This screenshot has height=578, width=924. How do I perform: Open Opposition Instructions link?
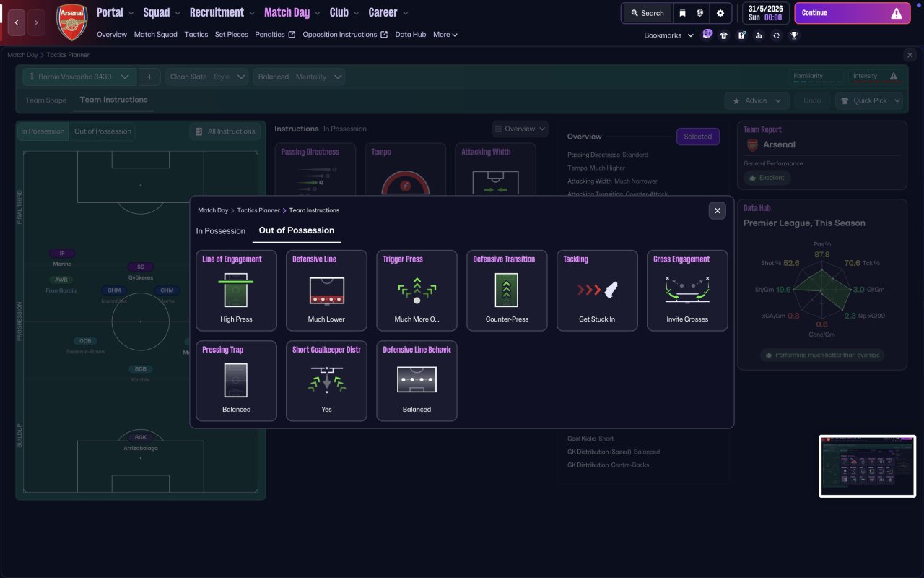point(345,34)
